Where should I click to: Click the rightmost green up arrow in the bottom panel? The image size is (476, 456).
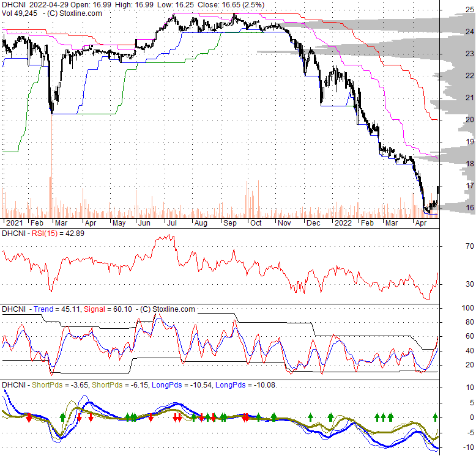point(436,417)
